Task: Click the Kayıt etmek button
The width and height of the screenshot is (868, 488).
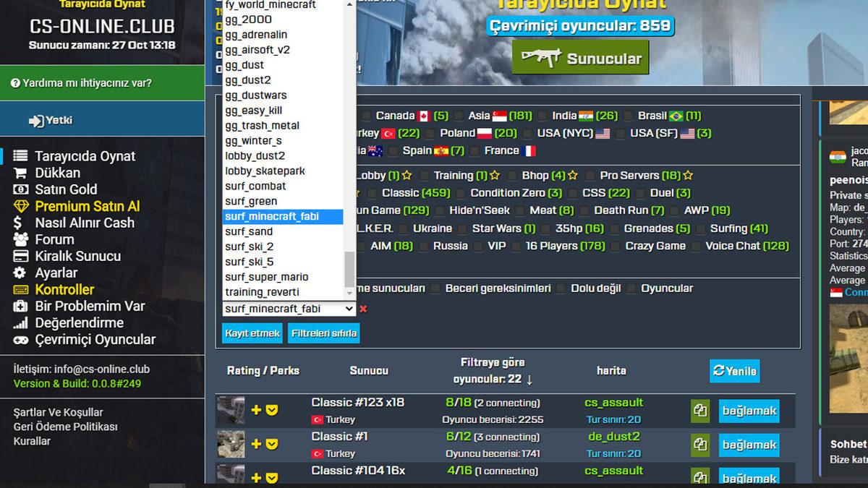Action: pos(252,333)
